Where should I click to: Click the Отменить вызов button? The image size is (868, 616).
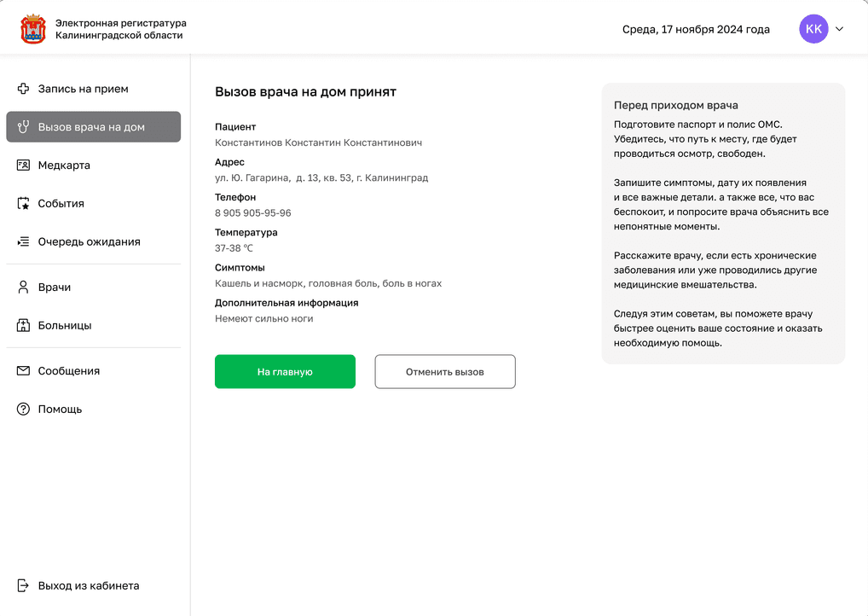[x=445, y=372]
